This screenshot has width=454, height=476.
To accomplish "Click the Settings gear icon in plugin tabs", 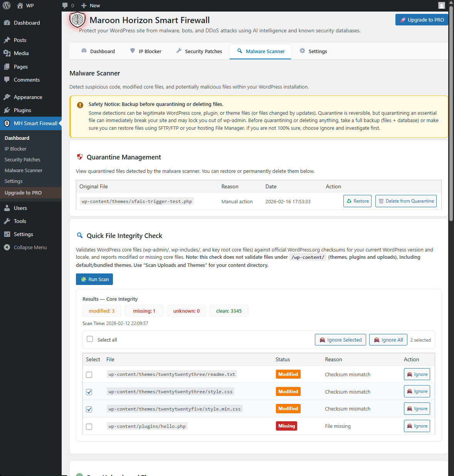I will 303,51.
